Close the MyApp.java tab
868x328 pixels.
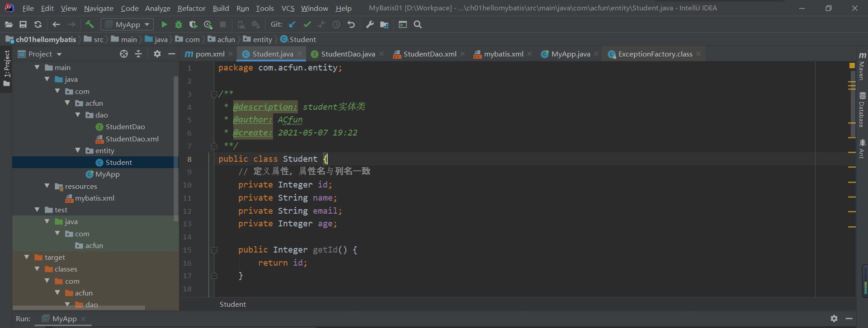(596, 54)
